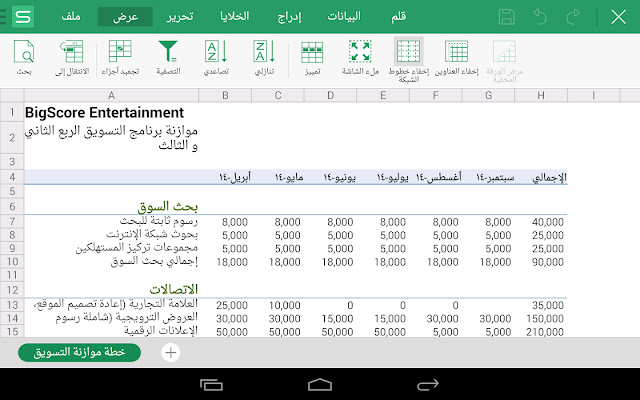The height and width of the screenshot is (400, 640).
Task: Click the Go To (الانتقال إلى) icon
Action: 72,57
